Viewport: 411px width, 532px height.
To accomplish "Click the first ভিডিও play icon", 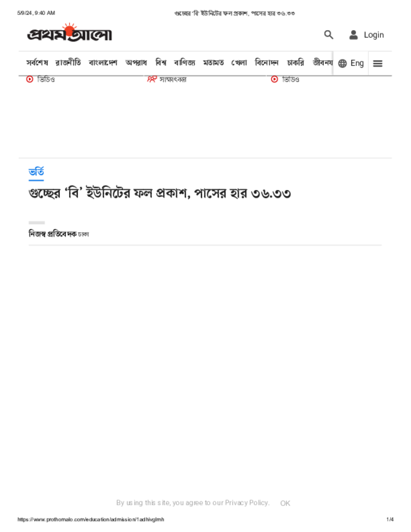I will (x=30, y=79).
